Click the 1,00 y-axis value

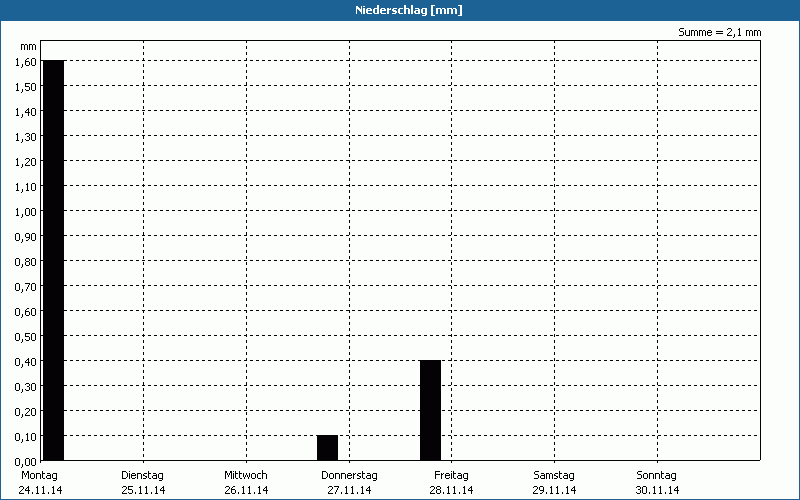[26, 212]
